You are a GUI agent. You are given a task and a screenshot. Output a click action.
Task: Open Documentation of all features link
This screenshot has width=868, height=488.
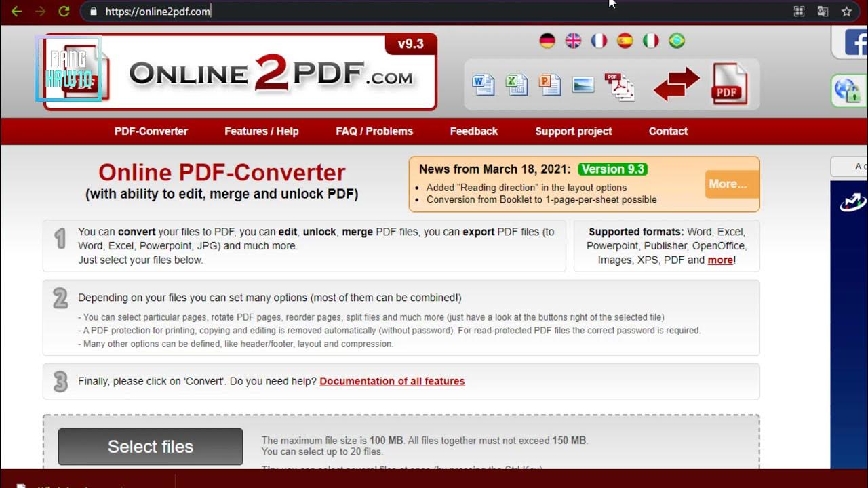[392, 381]
